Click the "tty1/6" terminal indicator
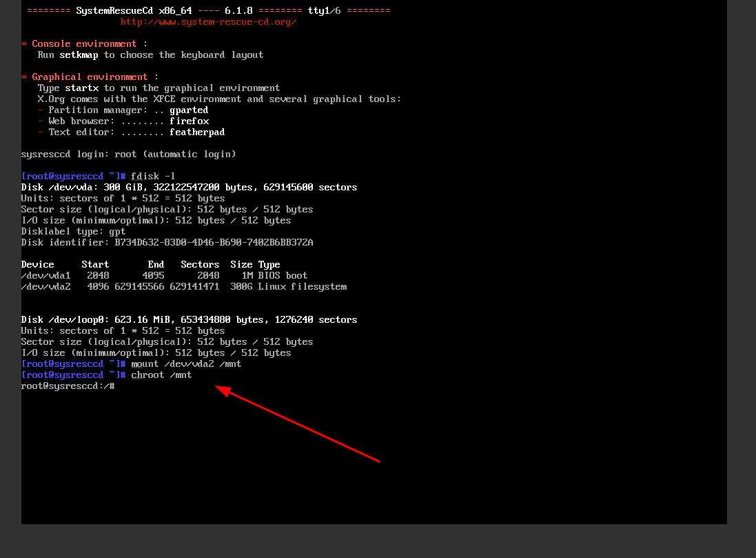 click(x=324, y=10)
